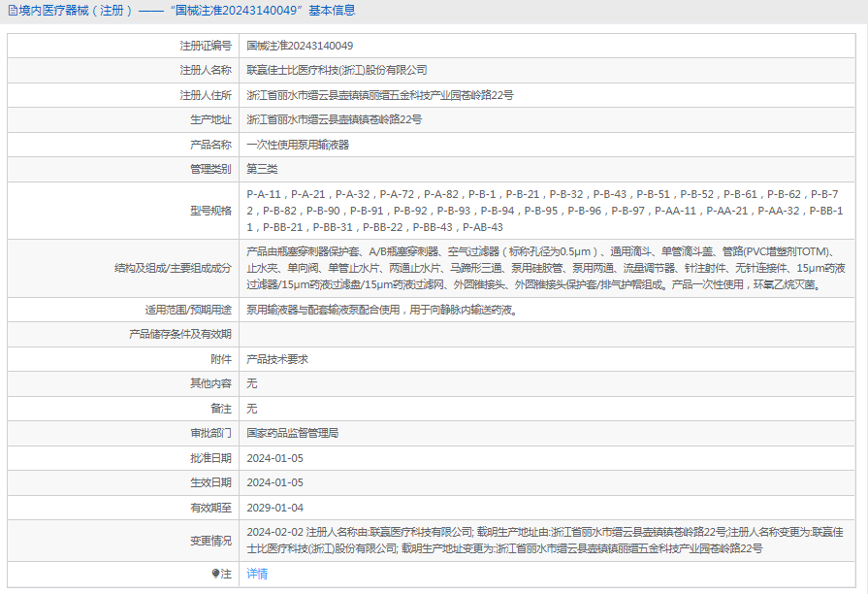This screenshot has height=594, width=868.
Task: Select the 附件 label
Action: pos(221,359)
